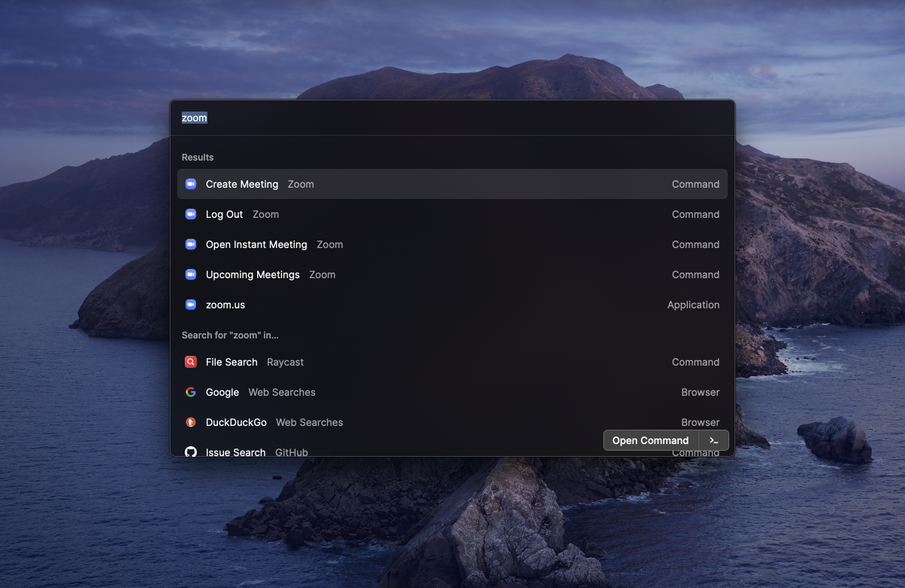Image resolution: width=905 pixels, height=588 pixels.
Task: Click the zoom.us application icon
Action: pos(191,305)
